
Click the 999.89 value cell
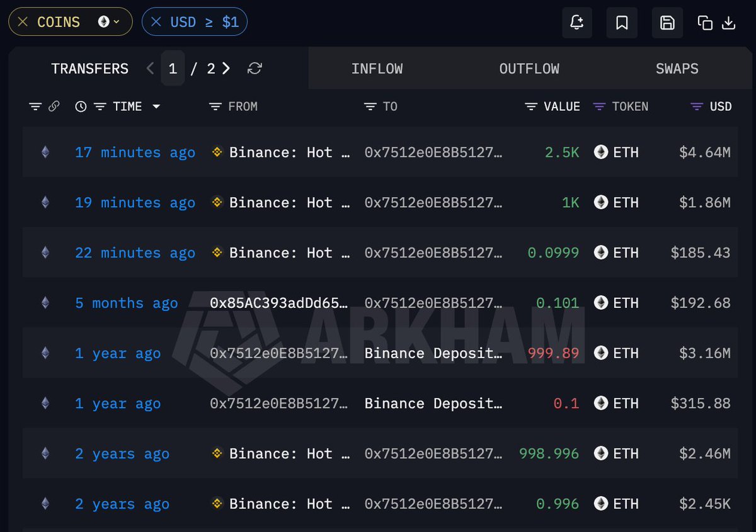(x=553, y=353)
